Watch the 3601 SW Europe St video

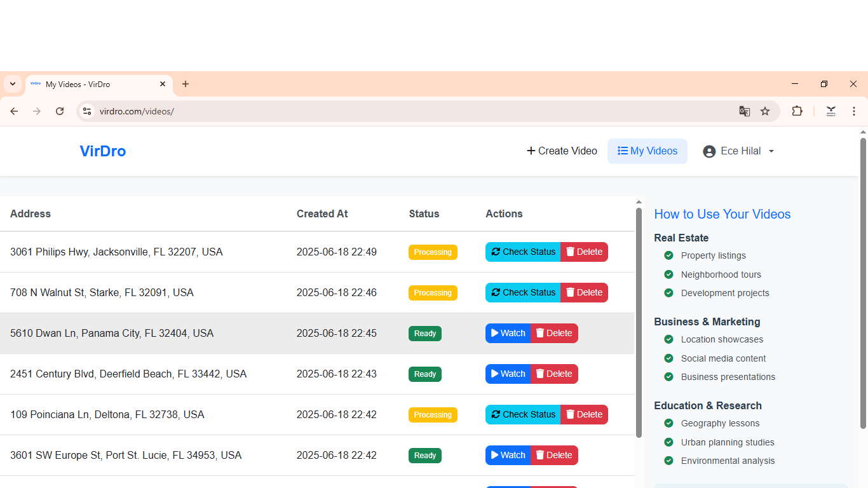click(508, 456)
